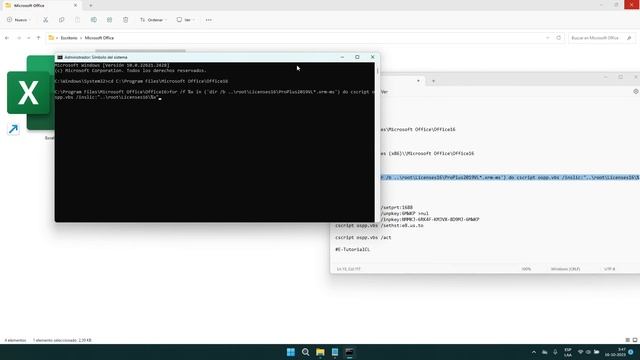
Task: Close the Microsoft Office Explorer tab
Action: 75,5
